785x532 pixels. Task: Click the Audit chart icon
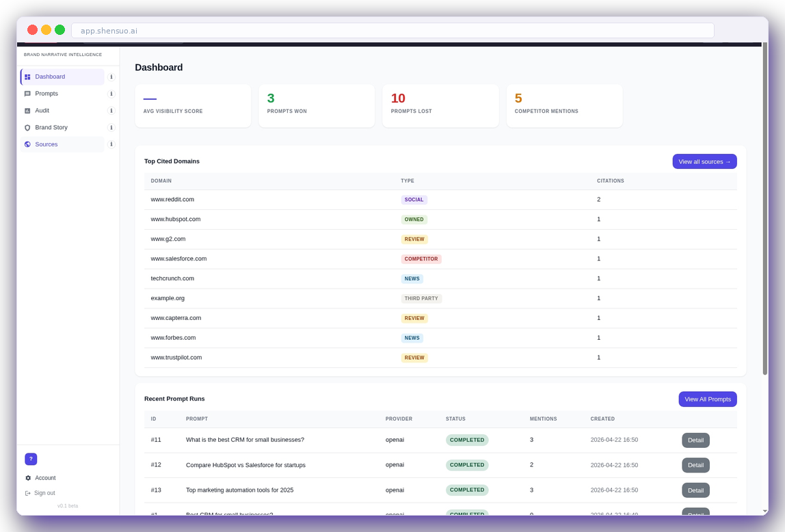click(x=27, y=110)
